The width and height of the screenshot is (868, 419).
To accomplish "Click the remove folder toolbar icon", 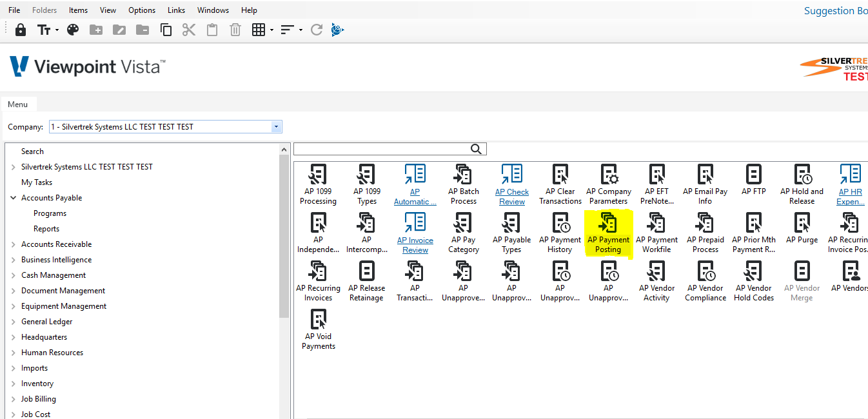I will 143,30.
